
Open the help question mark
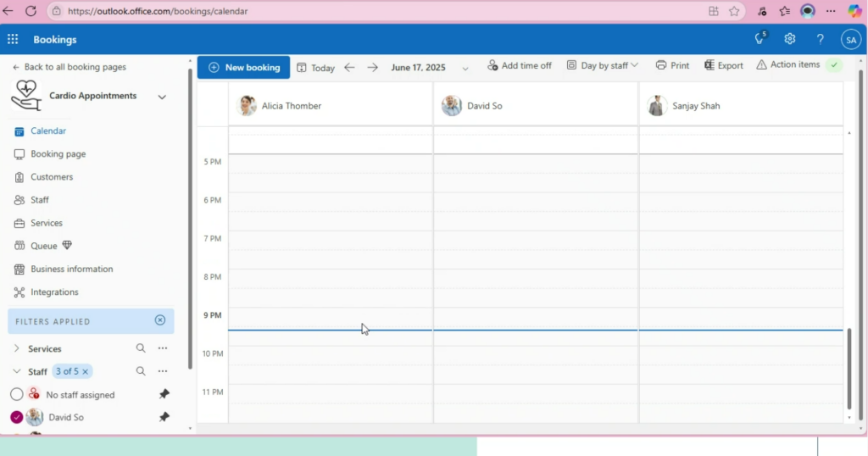coord(821,39)
